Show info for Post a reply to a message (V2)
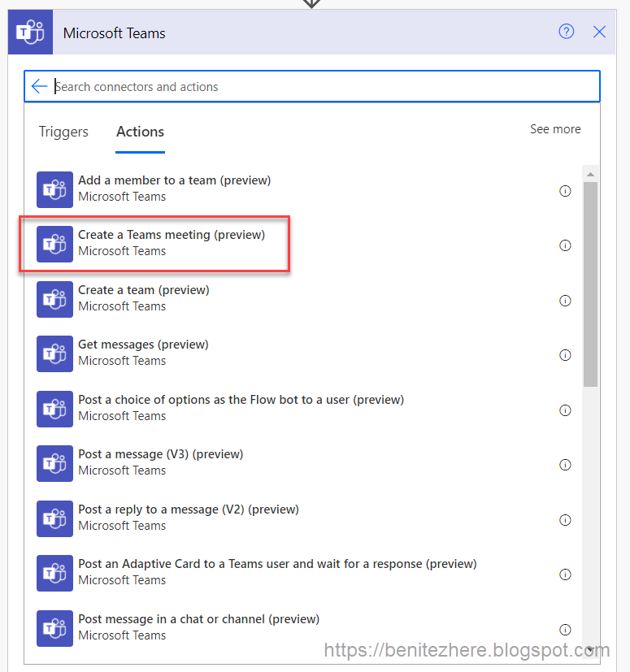The image size is (630, 672). (565, 520)
